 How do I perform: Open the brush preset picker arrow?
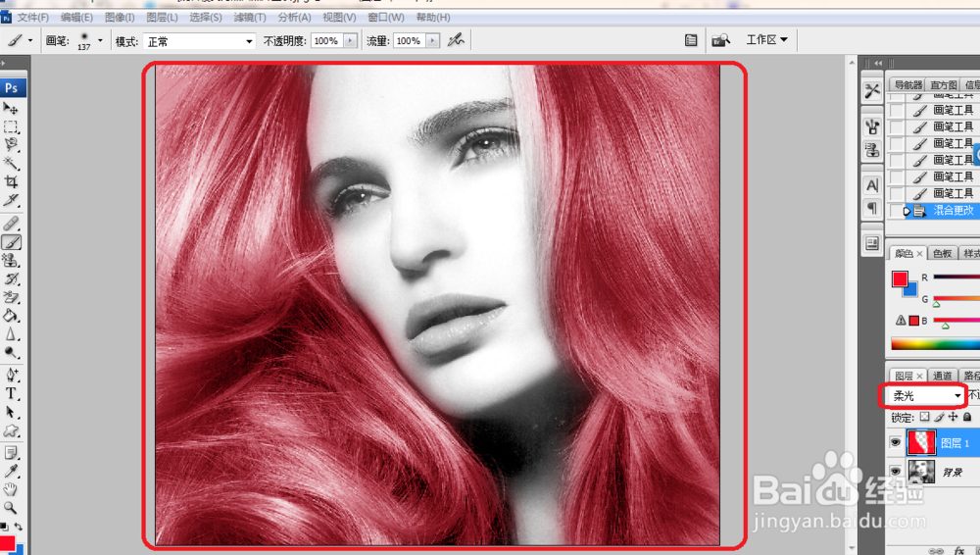point(100,40)
